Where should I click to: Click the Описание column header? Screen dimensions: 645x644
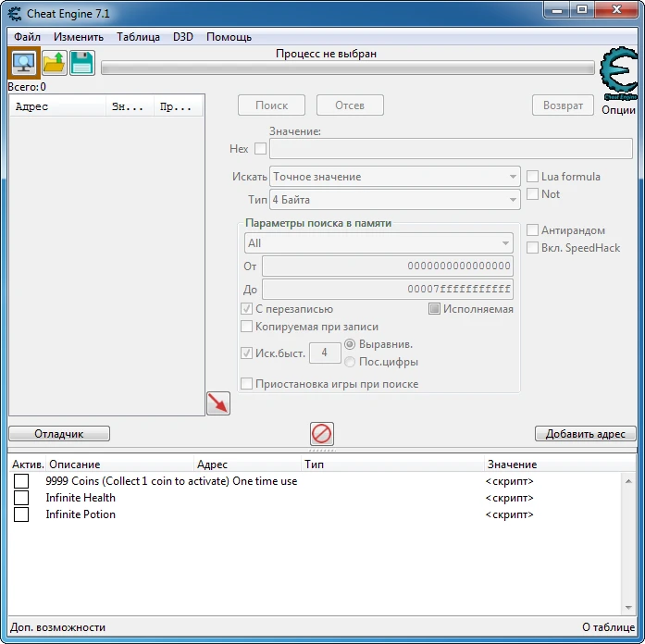click(119, 464)
